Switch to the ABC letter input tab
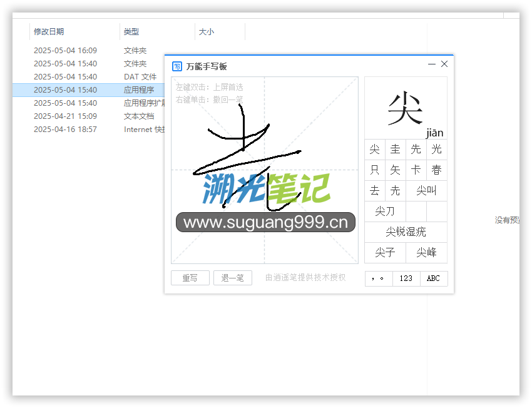 pyautogui.click(x=434, y=278)
